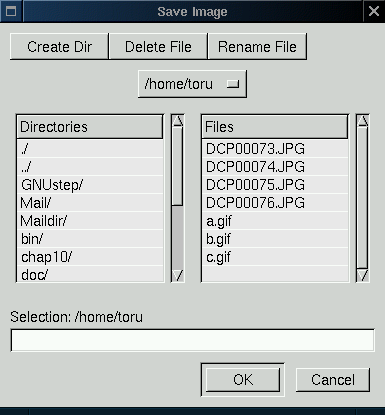The height and width of the screenshot is (415, 385).
Task: Select the Mail/ directory
Action: point(90,203)
